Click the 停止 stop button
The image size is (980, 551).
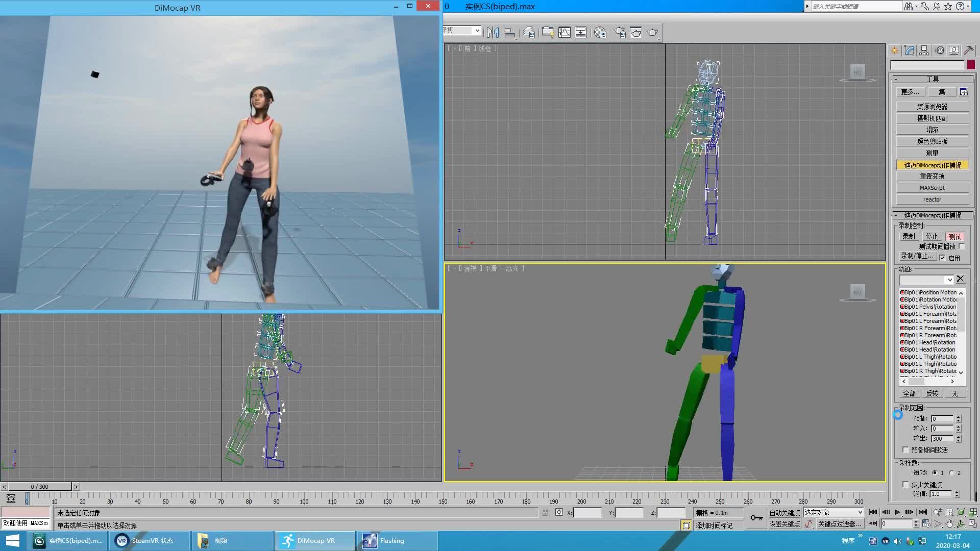pyautogui.click(x=932, y=236)
